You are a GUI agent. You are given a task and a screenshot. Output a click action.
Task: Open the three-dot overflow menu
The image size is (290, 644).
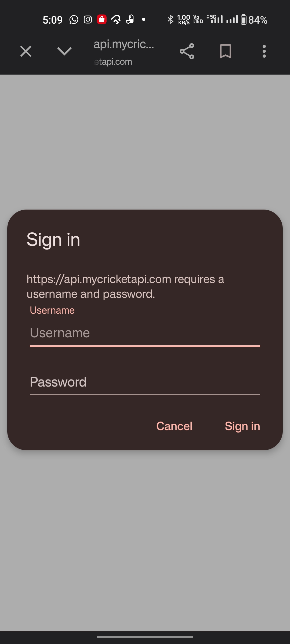264,51
